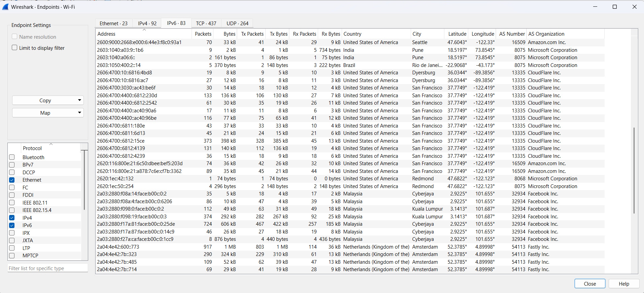Screen dimensions: 644x293
Task: Open the Map dropdown arrow
Action: [x=79, y=113]
